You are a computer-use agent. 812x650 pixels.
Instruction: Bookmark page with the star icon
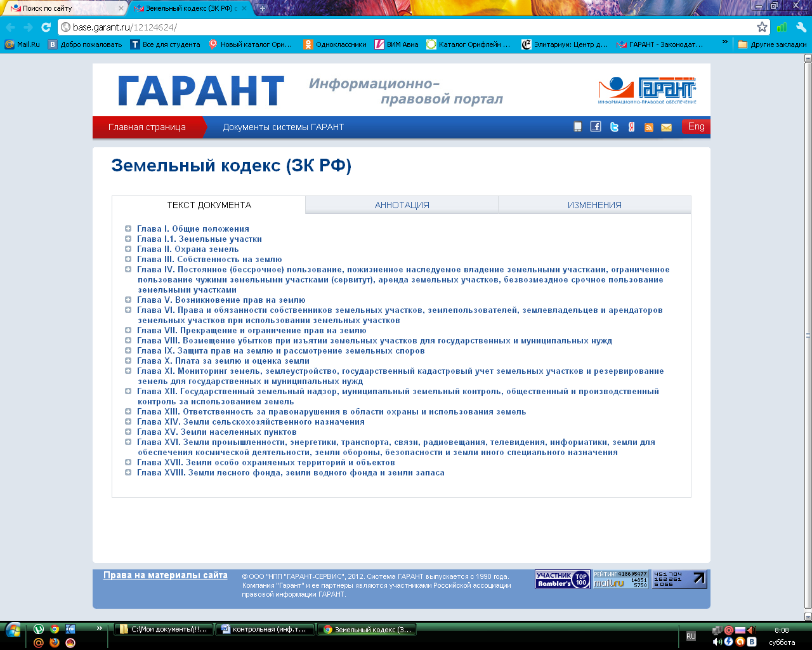(762, 27)
